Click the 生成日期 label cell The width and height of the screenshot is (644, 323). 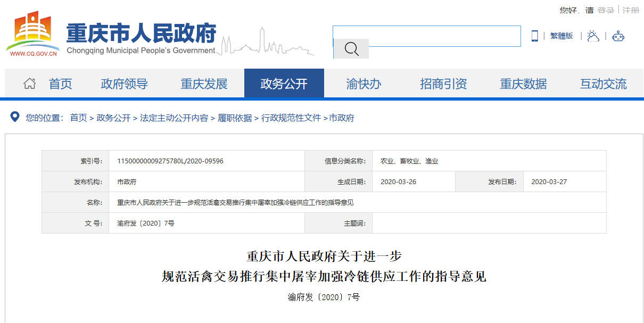338,181
